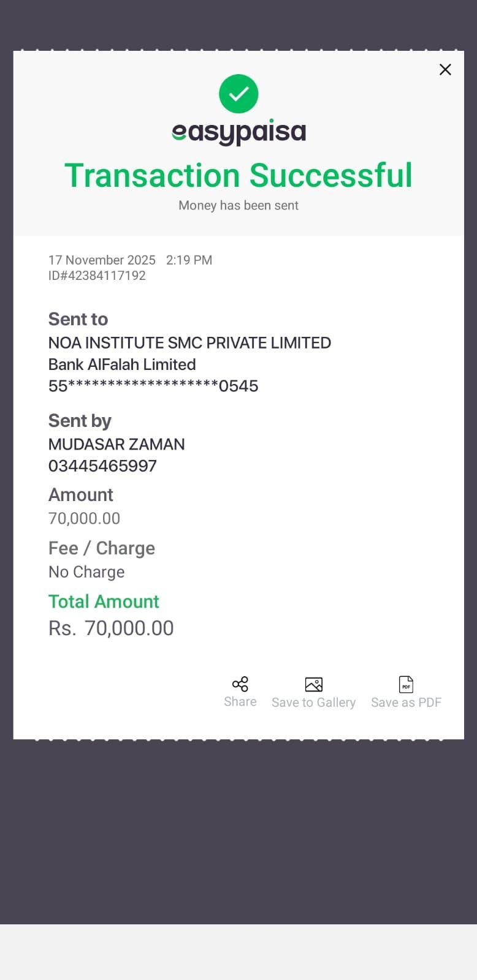Tap the masked account number ending 0545

coord(153,386)
